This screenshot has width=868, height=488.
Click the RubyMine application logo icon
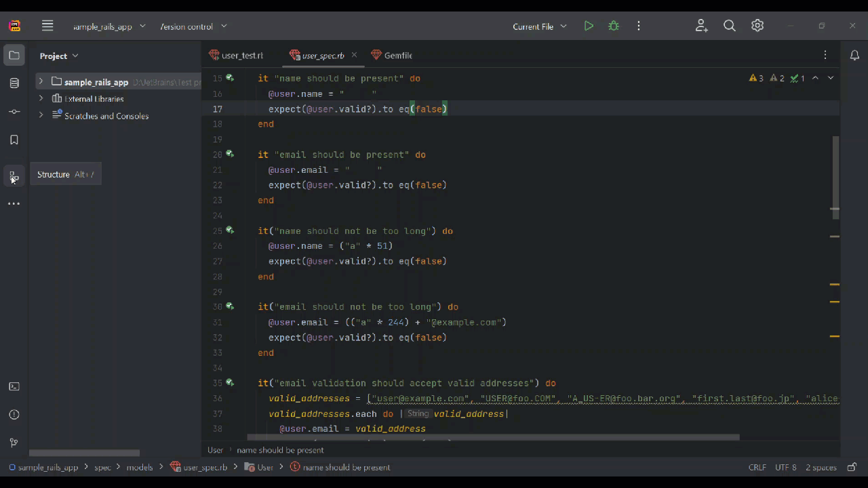point(15,26)
